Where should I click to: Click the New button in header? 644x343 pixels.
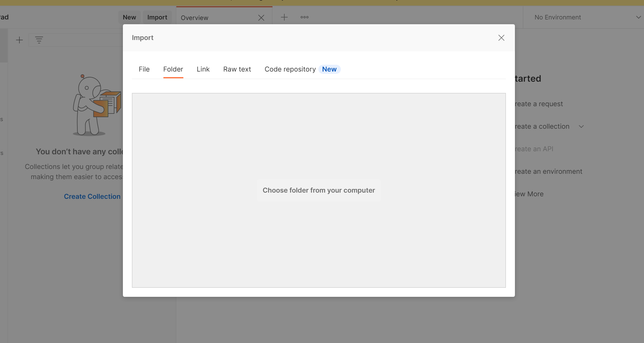[x=129, y=17]
